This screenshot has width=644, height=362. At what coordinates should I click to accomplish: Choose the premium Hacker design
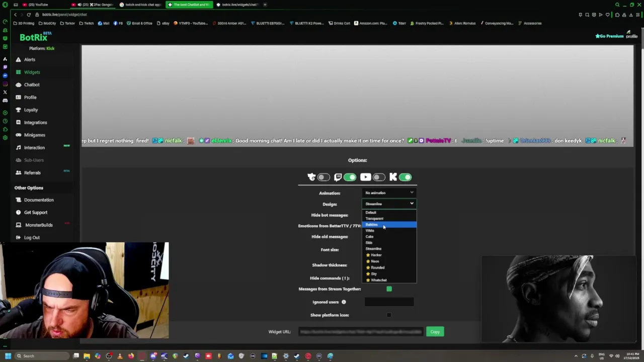click(x=389, y=255)
